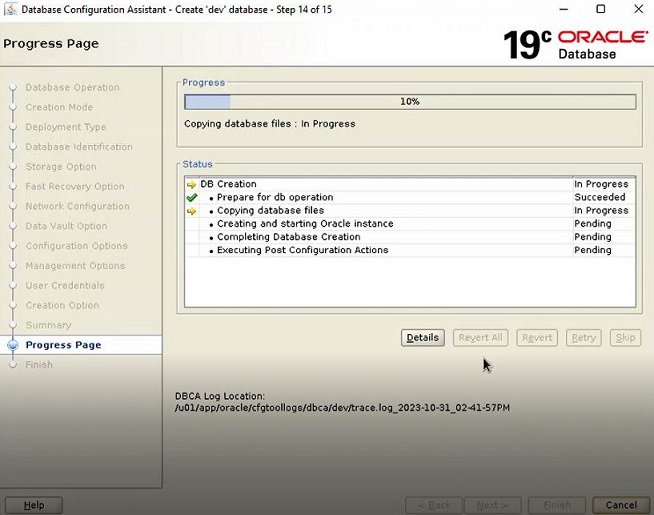Click Pending status of Completing Database Creation
Screen dimensions: 654x515
coord(593,237)
